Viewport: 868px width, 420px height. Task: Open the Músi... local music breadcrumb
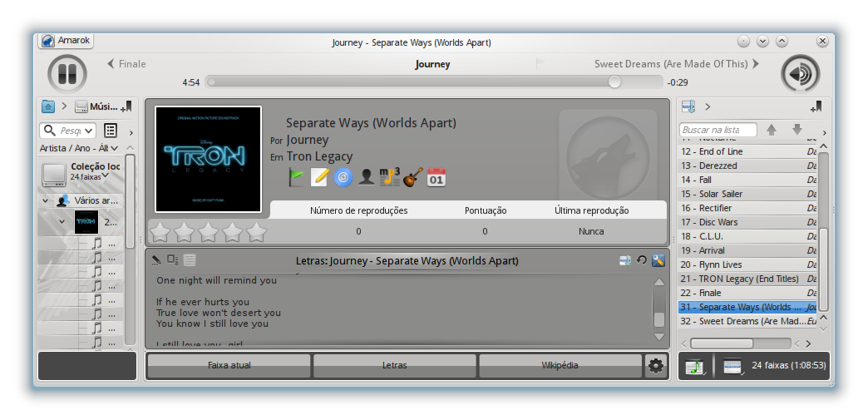(97, 106)
